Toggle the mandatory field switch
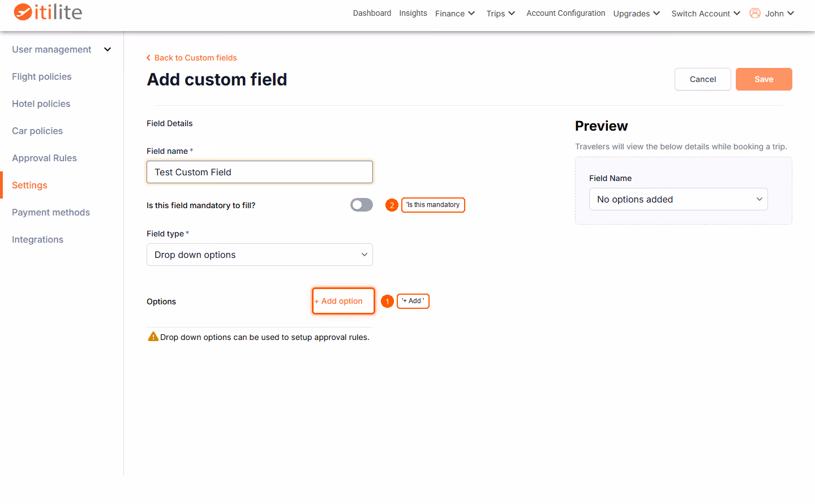This screenshot has width=815, height=504. point(362,205)
